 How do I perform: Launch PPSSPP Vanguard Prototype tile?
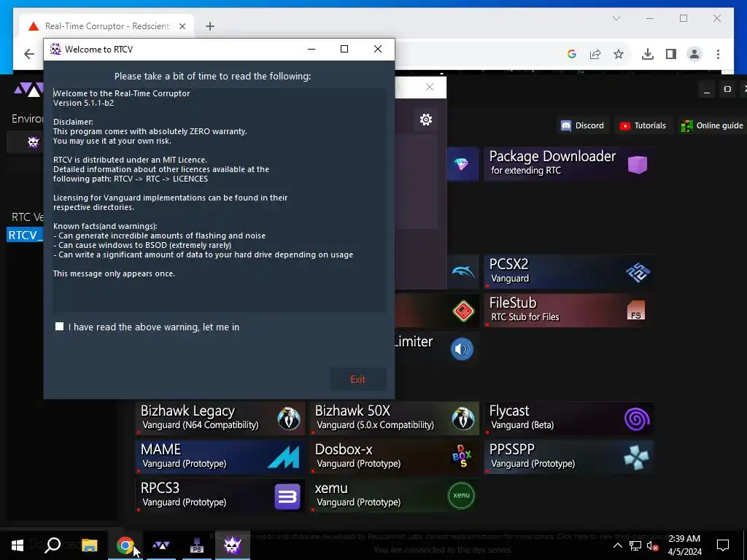click(568, 457)
